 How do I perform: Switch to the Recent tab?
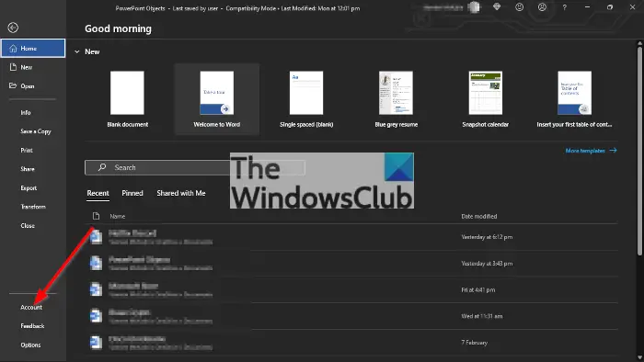[98, 193]
